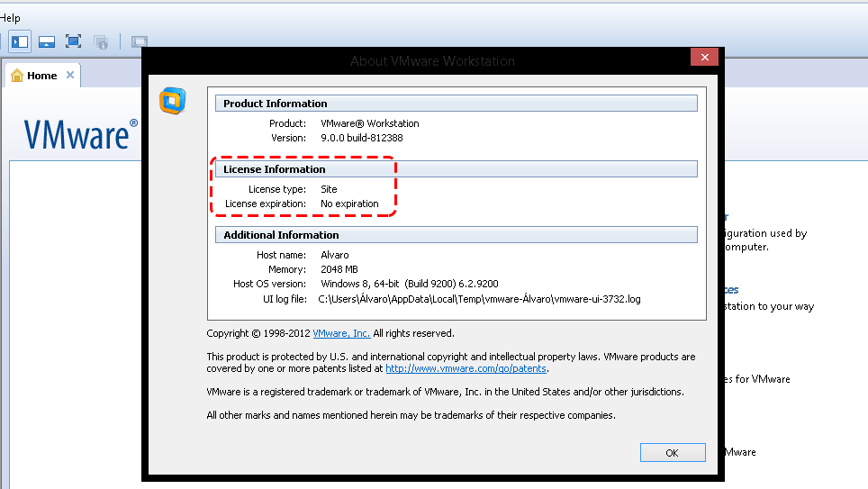This screenshot has height=489, width=868.
Task: Click the Home tab house icon
Action: point(17,76)
